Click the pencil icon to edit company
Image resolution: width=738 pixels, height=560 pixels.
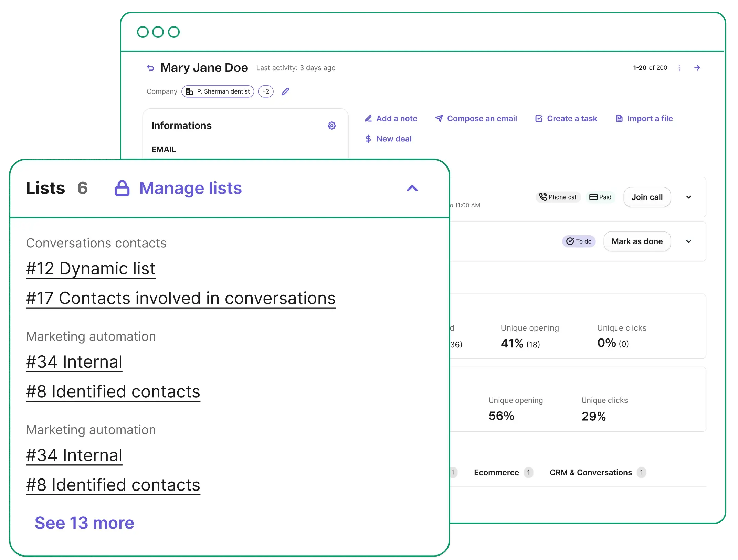(285, 91)
